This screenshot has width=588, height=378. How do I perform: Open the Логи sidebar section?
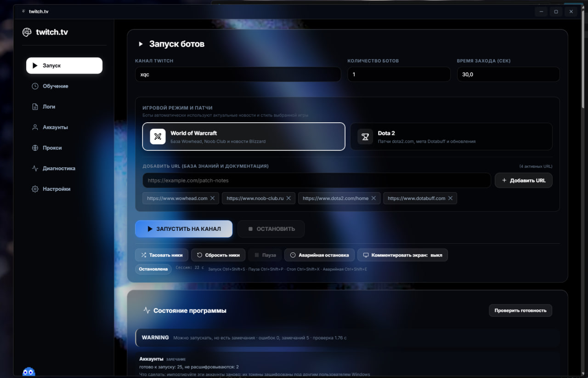coord(64,107)
